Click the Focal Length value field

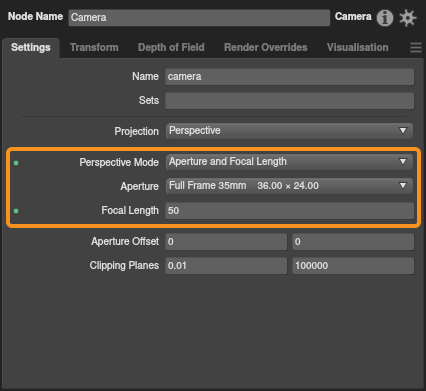290,211
